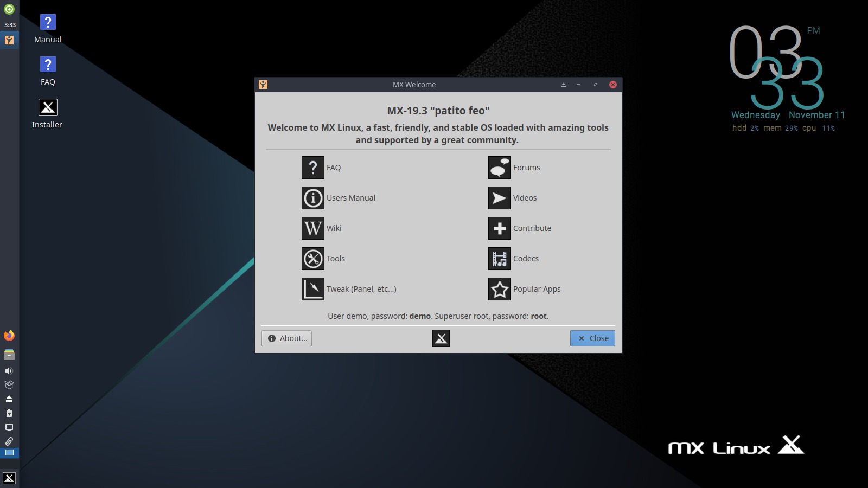868x488 pixels.
Task: Open the Popular Apps star icon
Action: point(500,289)
